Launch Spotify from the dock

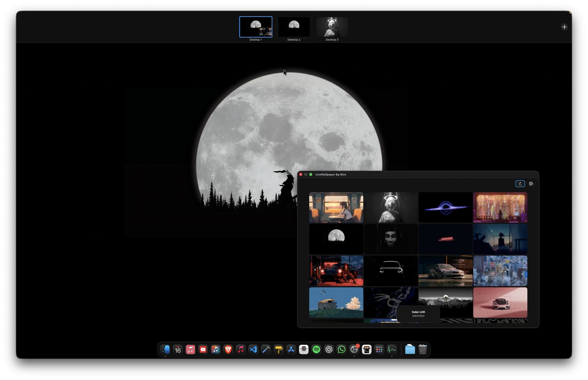click(x=317, y=350)
